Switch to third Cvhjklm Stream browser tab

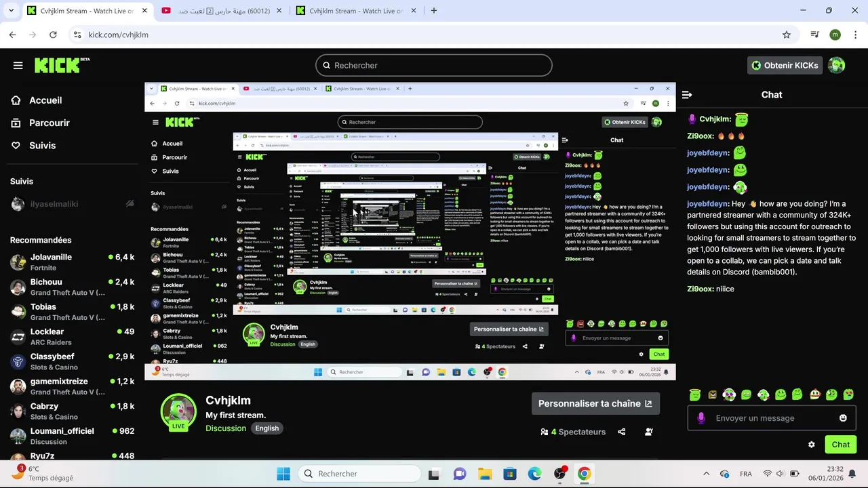click(x=357, y=11)
